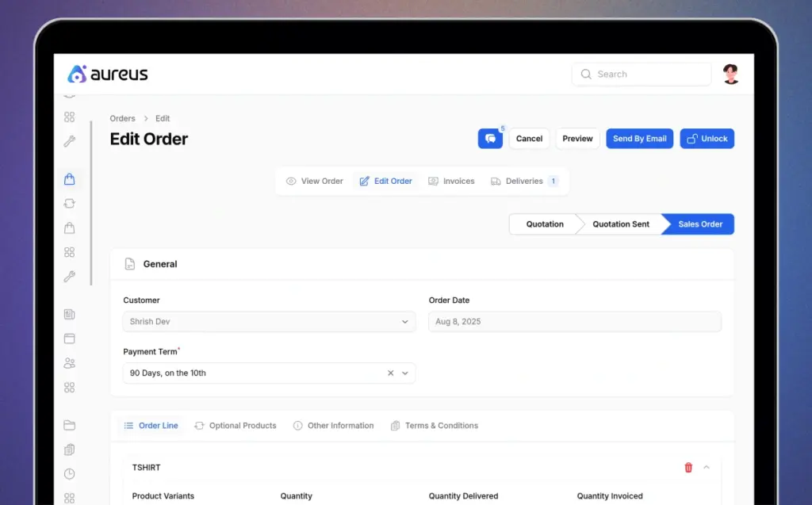Click the Quantity Invoiced column label
Screen dimensions: 812x505
(610, 496)
